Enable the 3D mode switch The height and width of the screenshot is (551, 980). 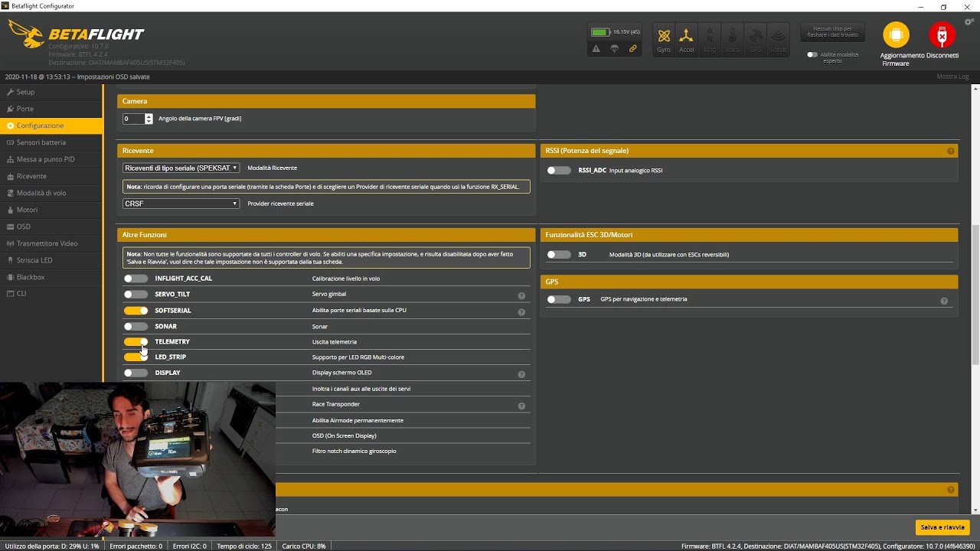tap(559, 254)
